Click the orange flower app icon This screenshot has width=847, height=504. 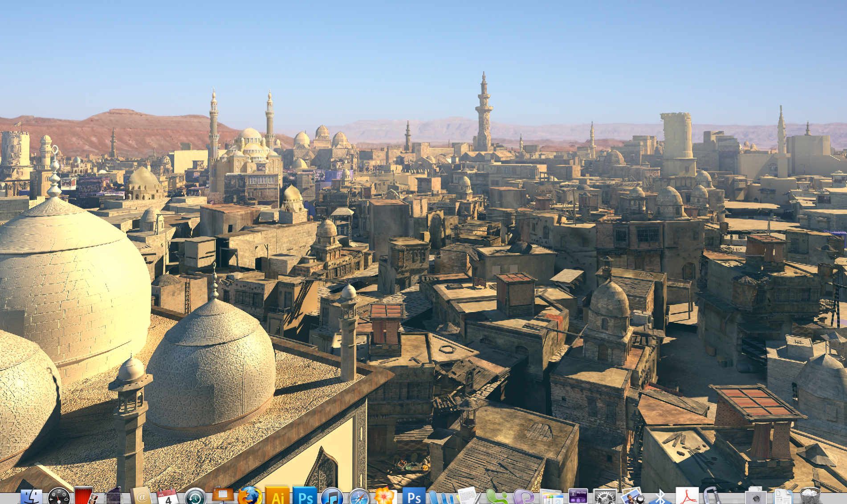coord(385,496)
